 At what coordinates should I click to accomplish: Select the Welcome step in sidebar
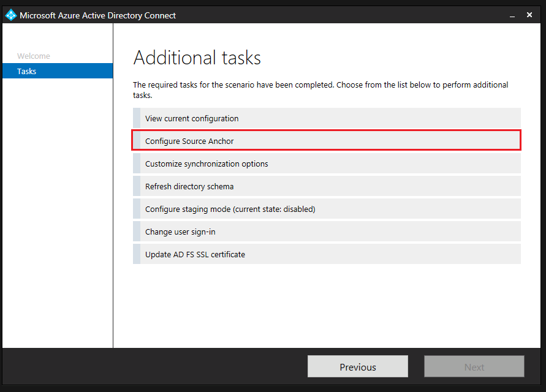pos(34,56)
